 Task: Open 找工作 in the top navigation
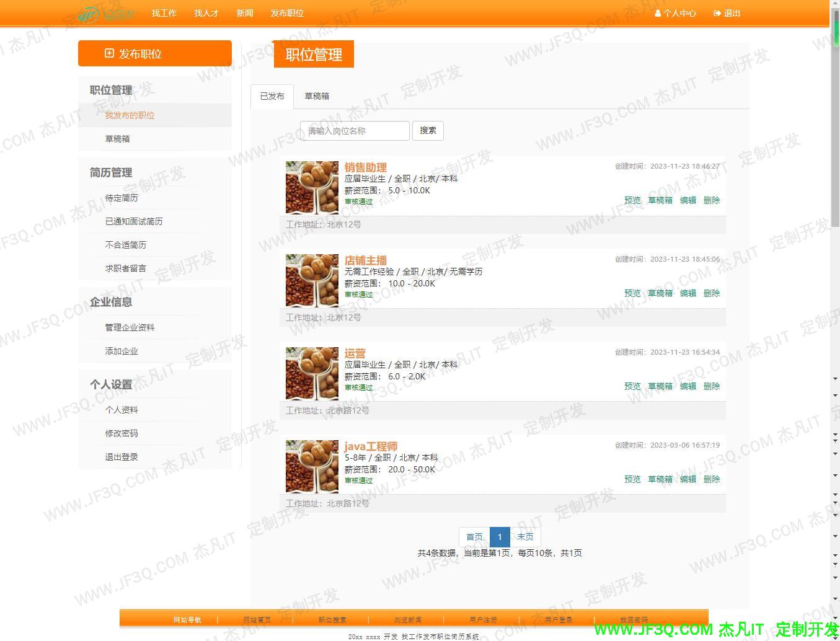coord(164,13)
